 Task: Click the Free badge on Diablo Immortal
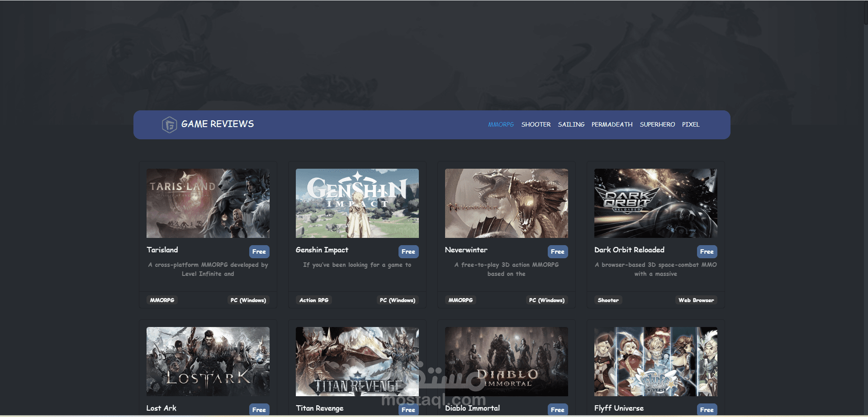(557, 409)
